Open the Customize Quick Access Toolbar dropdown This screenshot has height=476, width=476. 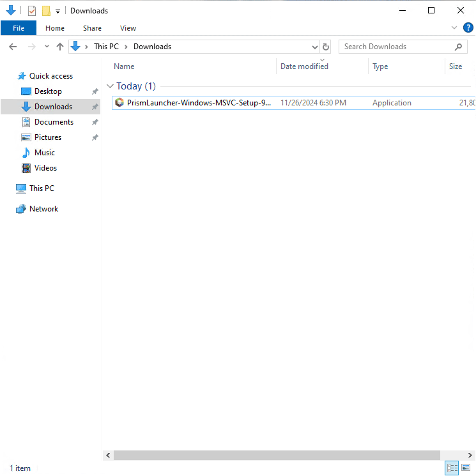pos(58,12)
